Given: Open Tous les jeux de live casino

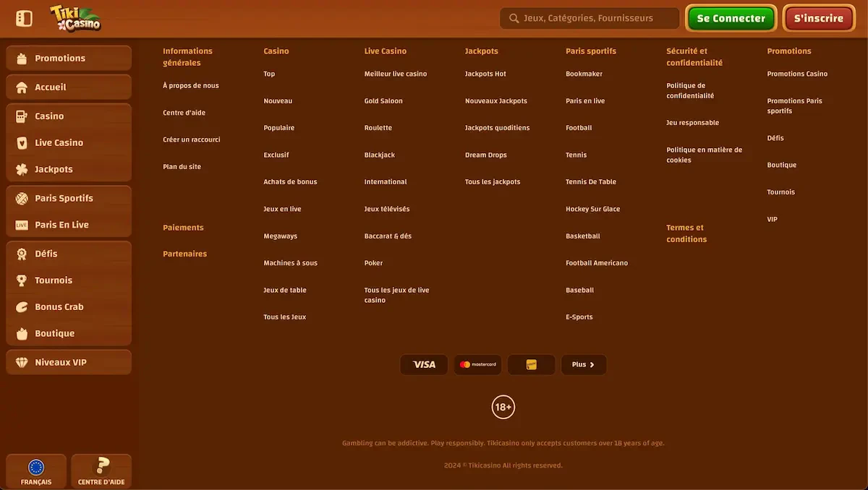Looking at the screenshot, I should coord(396,296).
